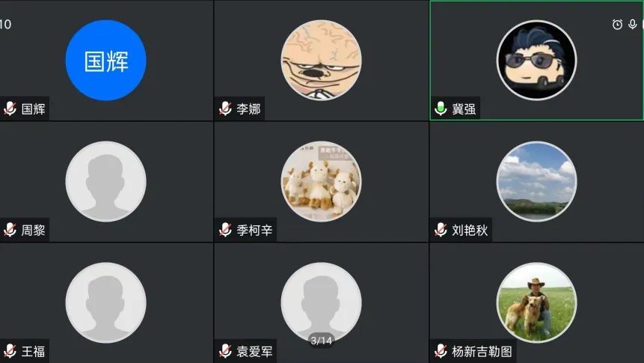644x363 pixels.
Task: Click the muted microphone icon beside 周黎
Action: click(x=10, y=230)
